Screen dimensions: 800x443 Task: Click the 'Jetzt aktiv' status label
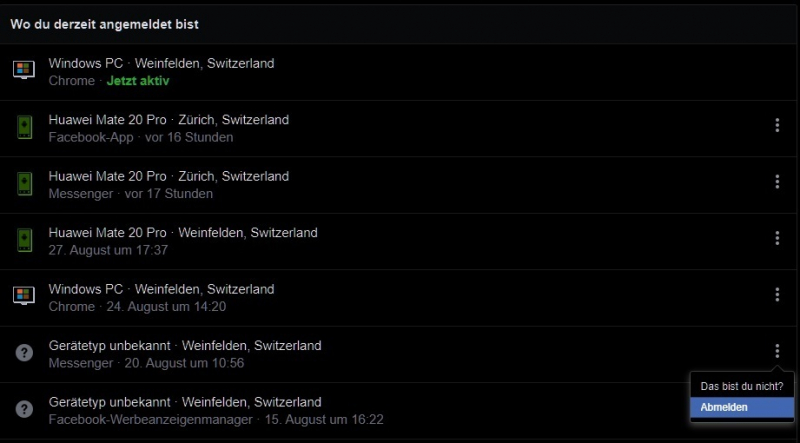(138, 81)
